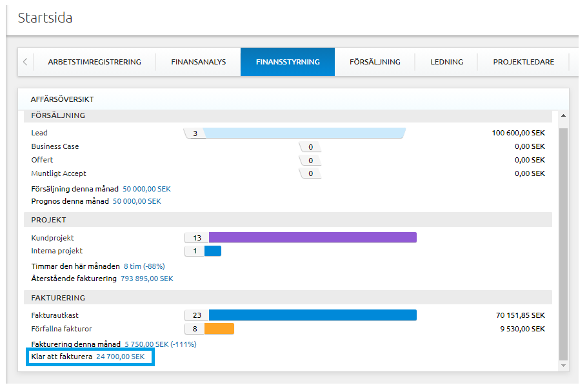The width and height of the screenshot is (587, 392).
Task: Click the FAKTURERING section header
Action: [58, 298]
